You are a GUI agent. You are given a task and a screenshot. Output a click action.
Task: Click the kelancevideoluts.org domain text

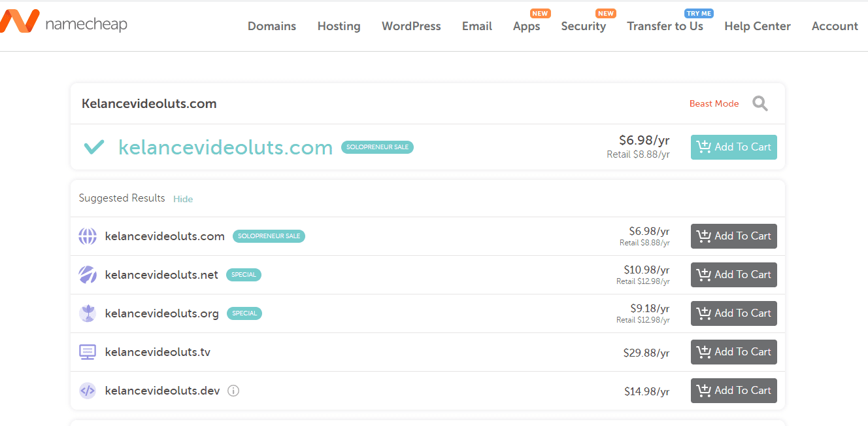(161, 314)
